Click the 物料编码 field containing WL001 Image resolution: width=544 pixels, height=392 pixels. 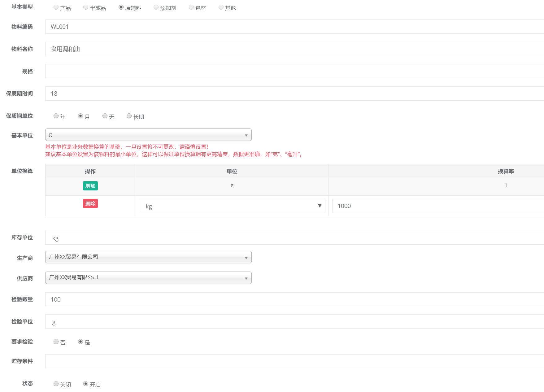pos(294,27)
